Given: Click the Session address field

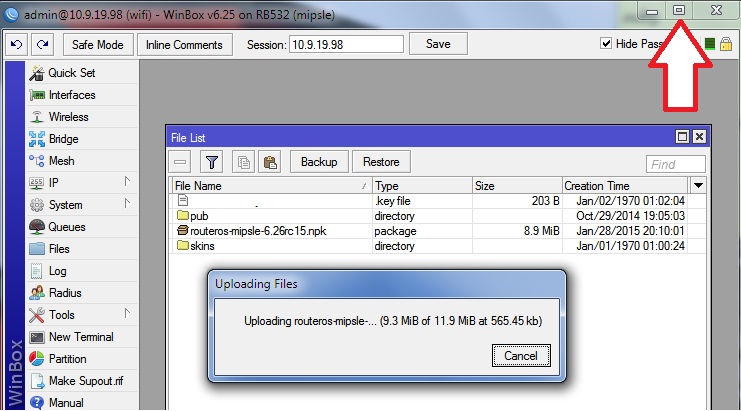Looking at the screenshot, I should [x=346, y=44].
